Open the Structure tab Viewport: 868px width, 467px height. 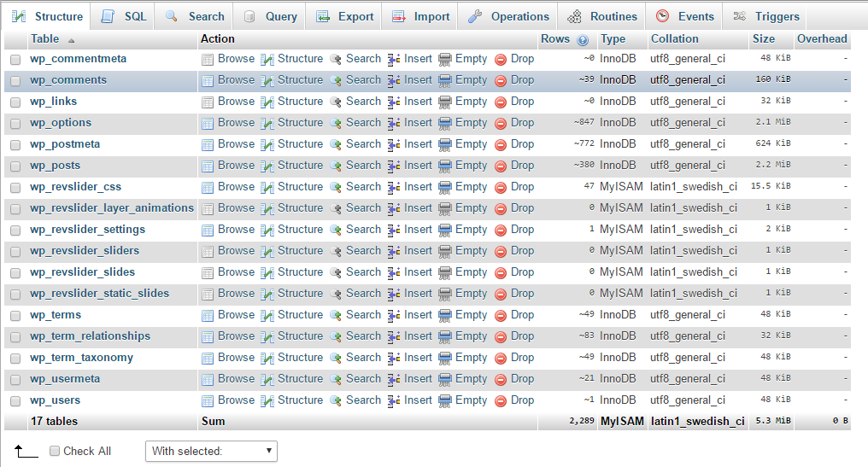(48, 16)
